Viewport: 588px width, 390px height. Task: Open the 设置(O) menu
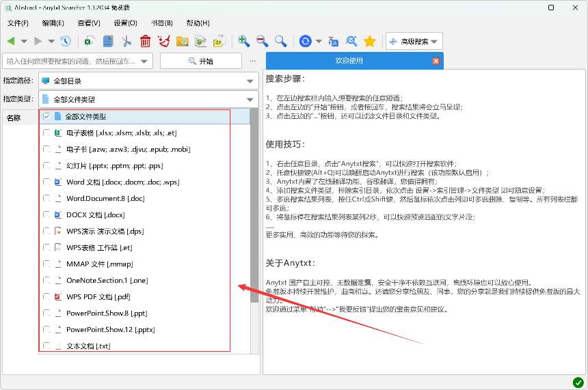click(x=126, y=23)
